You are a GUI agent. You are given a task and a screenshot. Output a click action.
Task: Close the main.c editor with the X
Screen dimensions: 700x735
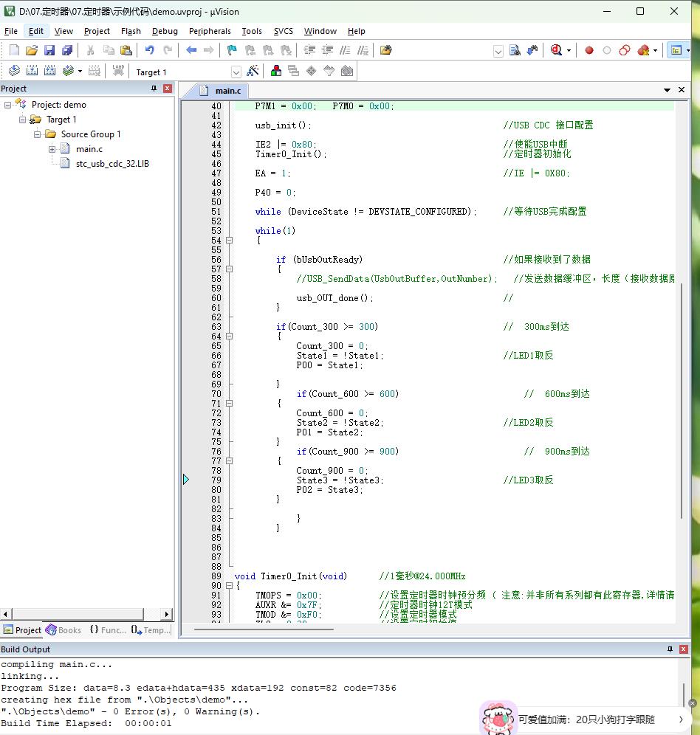pos(682,89)
